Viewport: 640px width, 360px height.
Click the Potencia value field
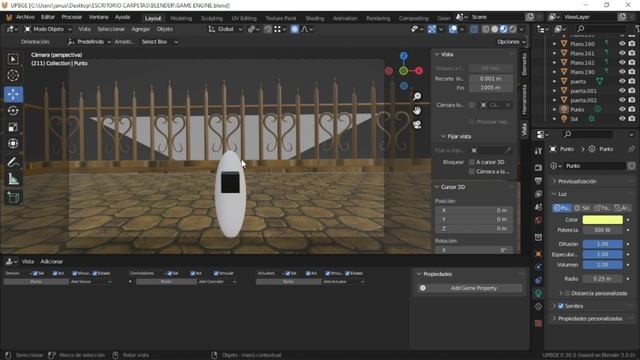point(602,230)
